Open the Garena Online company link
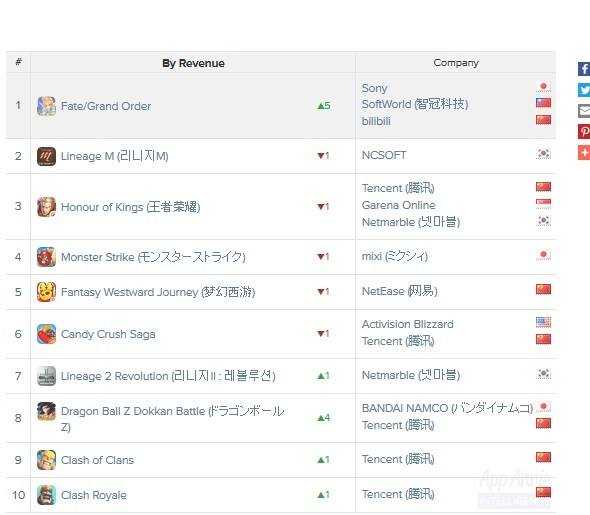 tap(398, 205)
